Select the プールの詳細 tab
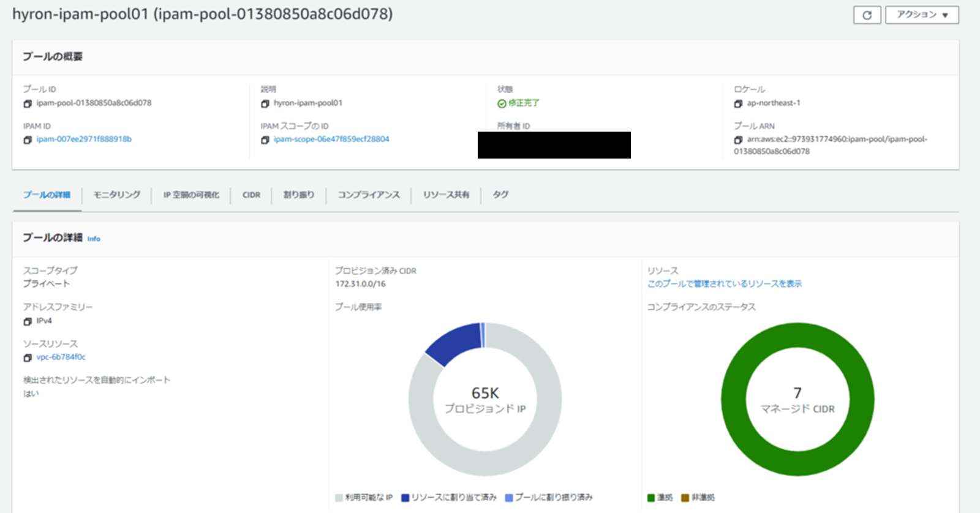This screenshot has width=980, height=513. click(x=47, y=195)
